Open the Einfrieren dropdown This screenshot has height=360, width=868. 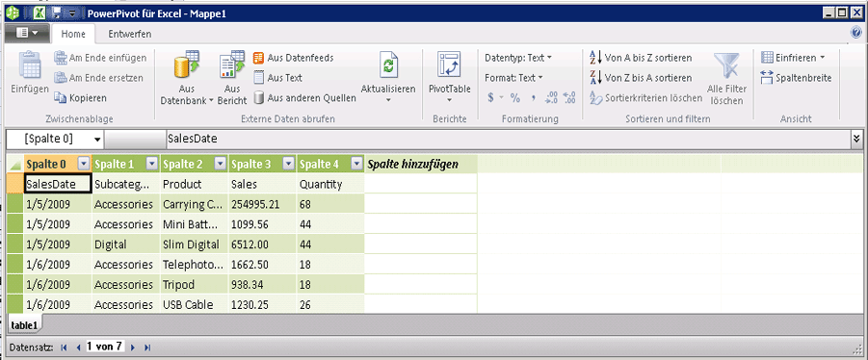tap(793, 58)
